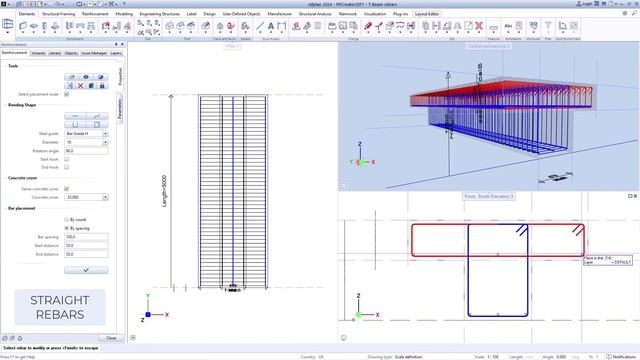The height and width of the screenshot is (360, 640).
Task: Click the 3D box modeling tool
Action: click(x=169, y=26)
